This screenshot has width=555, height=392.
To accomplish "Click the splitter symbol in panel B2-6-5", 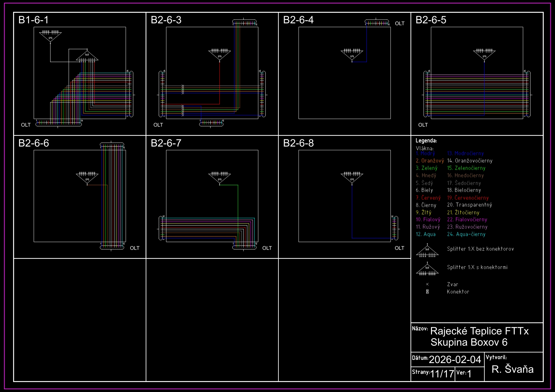I will pyautogui.click(x=484, y=55).
